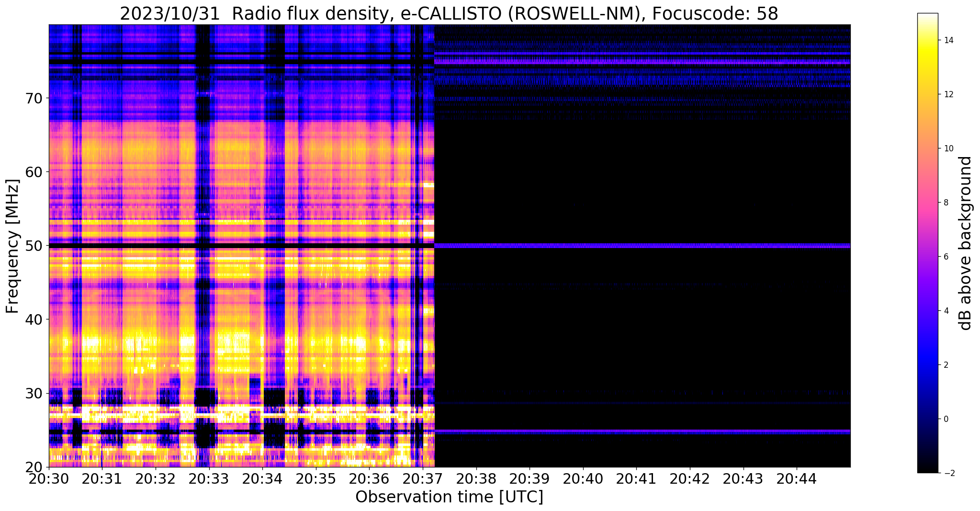
Task: Click the 20:32 time tick label
Action: click(x=156, y=478)
